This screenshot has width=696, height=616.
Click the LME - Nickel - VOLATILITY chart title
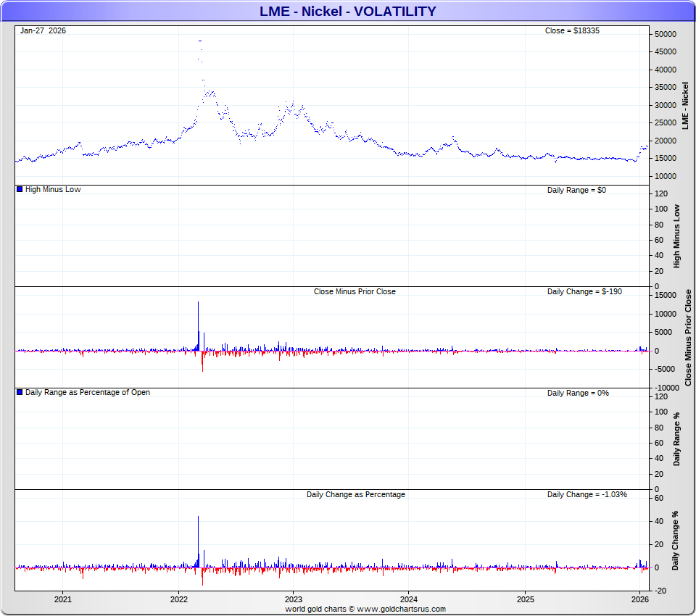point(348,11)
